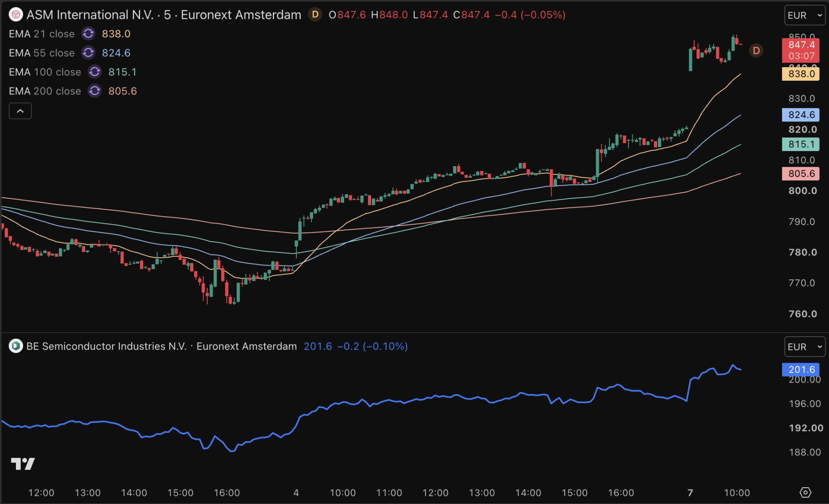Open chart settings via the gear icon
Viewport: 829px width, 504px height.
coord(805,492)
